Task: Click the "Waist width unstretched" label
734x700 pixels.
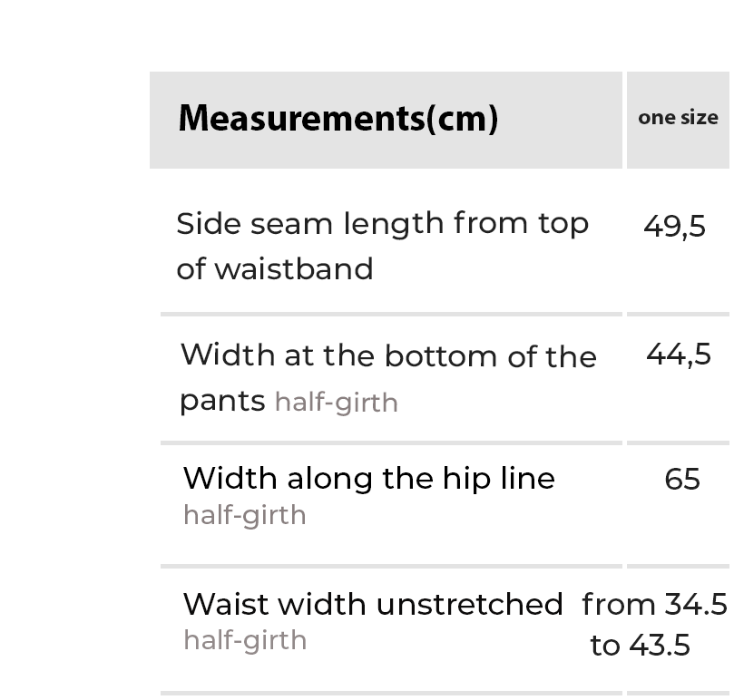Action: click(373, 604)
